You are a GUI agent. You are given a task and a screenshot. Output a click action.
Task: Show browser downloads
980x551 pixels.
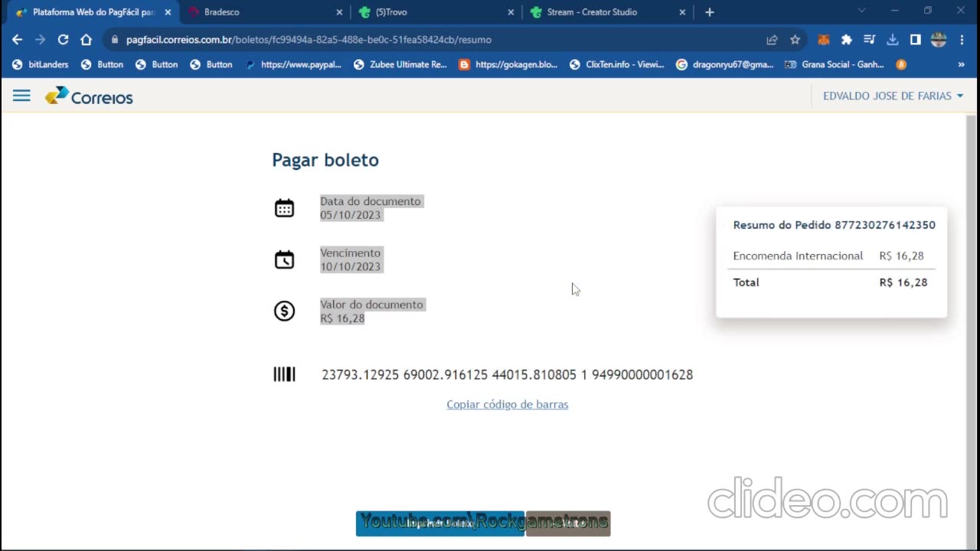click(x=893, y=40)
